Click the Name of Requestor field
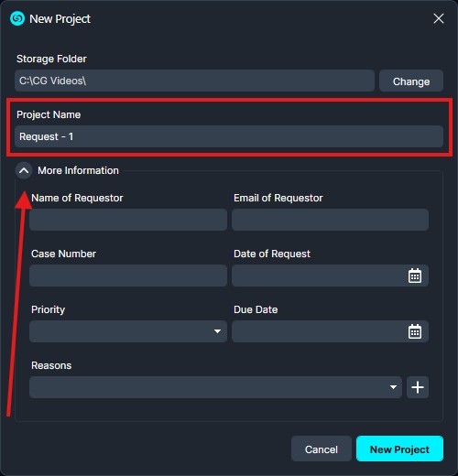The image size is (458, 476). (128, 220)
